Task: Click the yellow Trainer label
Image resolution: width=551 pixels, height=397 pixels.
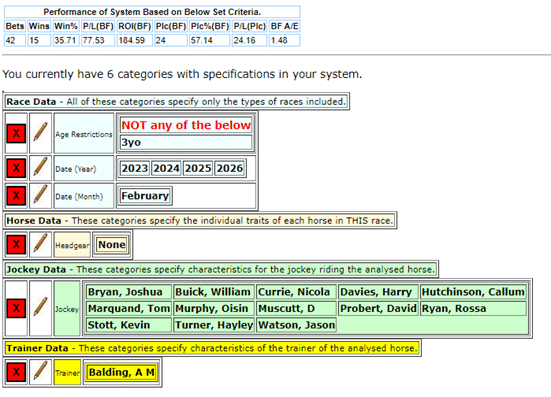Action: point(67,372)
